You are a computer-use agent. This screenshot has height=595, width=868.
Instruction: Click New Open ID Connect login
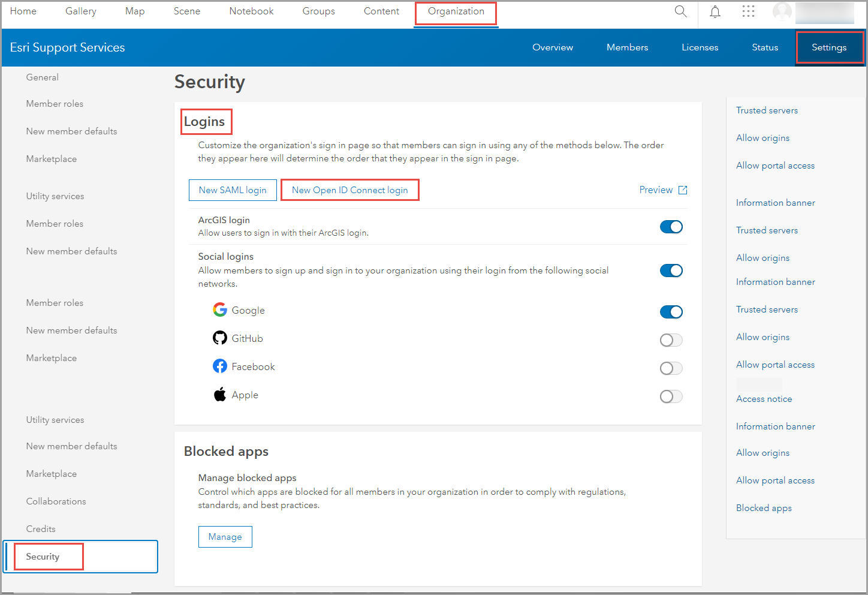350,190
